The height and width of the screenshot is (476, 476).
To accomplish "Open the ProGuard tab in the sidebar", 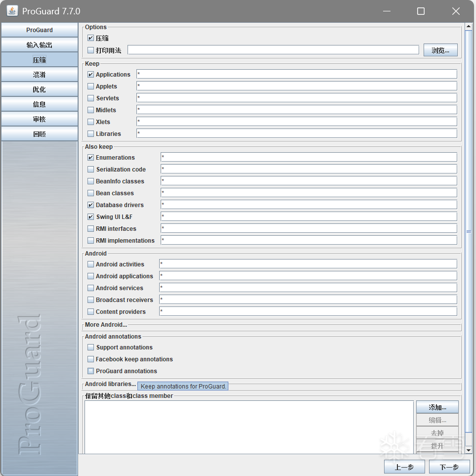I will pyautogui.click(x=40, y=30).
